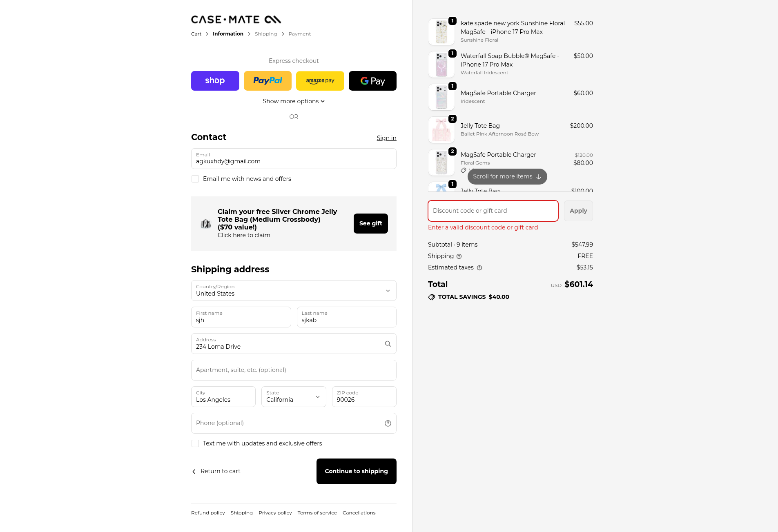Click the phone field help icon
Viewport: 778px width, 532px height.
click(388, 423)
